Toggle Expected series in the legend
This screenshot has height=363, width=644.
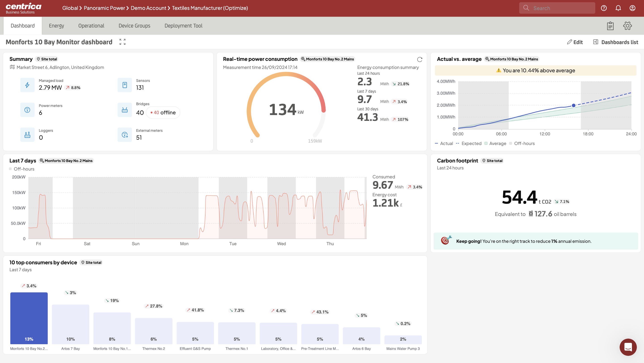(469, 143)
